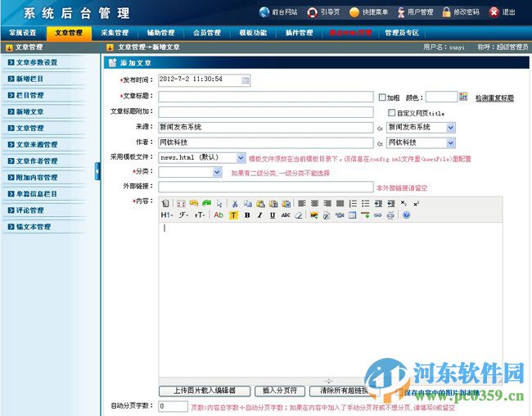
Task: Open font size dropdown in editor
Action: [x=200, y=215]
